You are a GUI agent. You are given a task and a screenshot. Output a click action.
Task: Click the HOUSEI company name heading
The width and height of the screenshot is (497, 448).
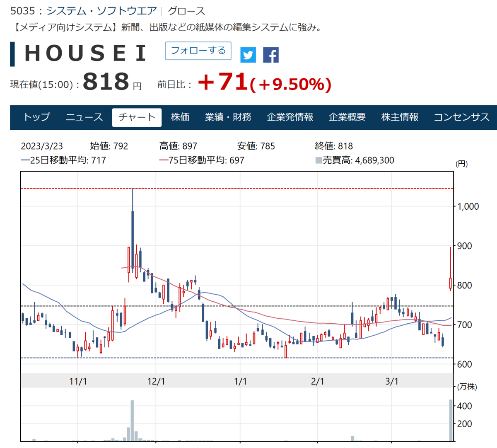tap(86, 53)
